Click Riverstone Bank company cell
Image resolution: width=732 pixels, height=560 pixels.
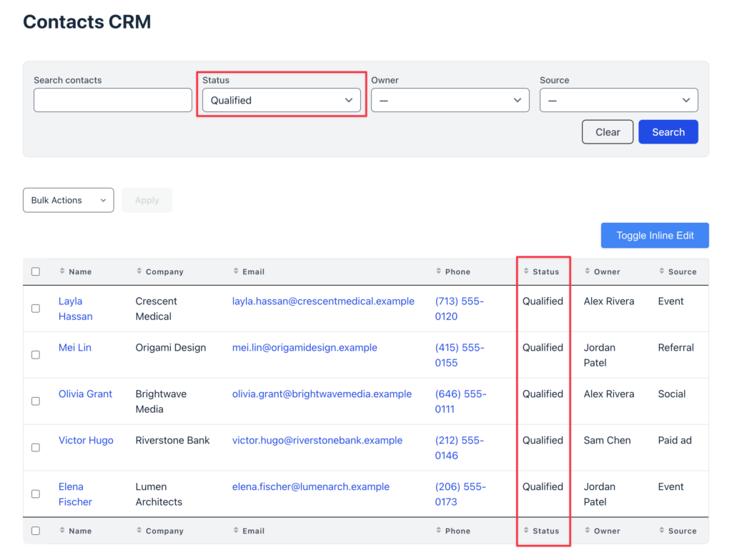pyautogui.click(x=172, y=440)
